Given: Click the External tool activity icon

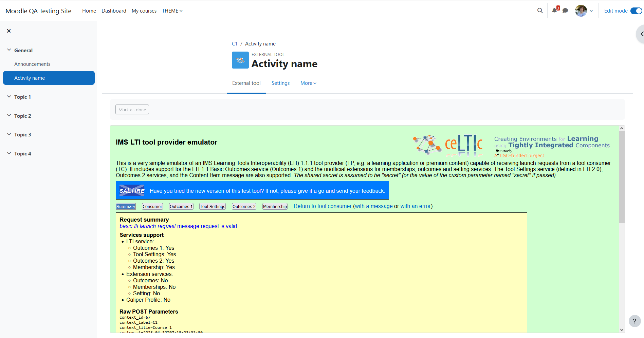Looking at the screenshot, I should (x=240, y=60).
